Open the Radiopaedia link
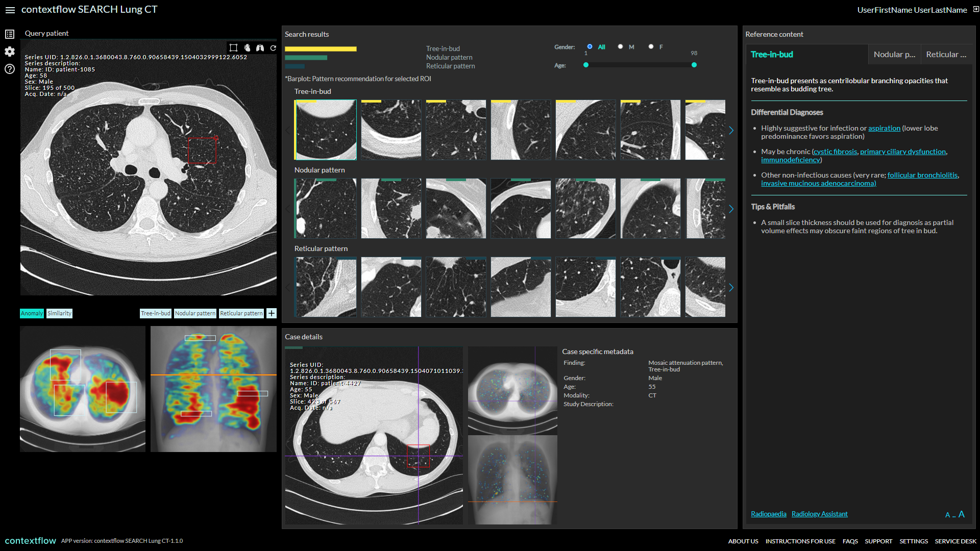980x551 pixels. tap(768, 514)
